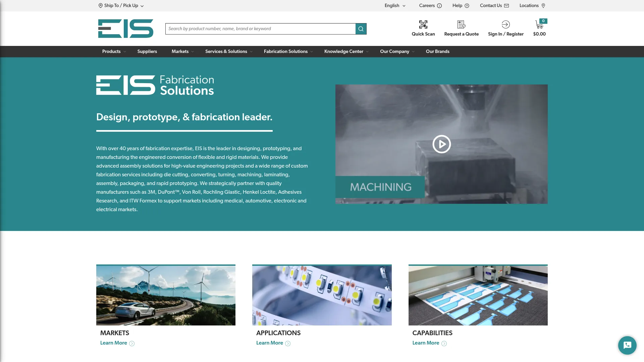Click the Sign In / Register arrow icon
This screenshot has width=644, height=362.
pos(506,24)
